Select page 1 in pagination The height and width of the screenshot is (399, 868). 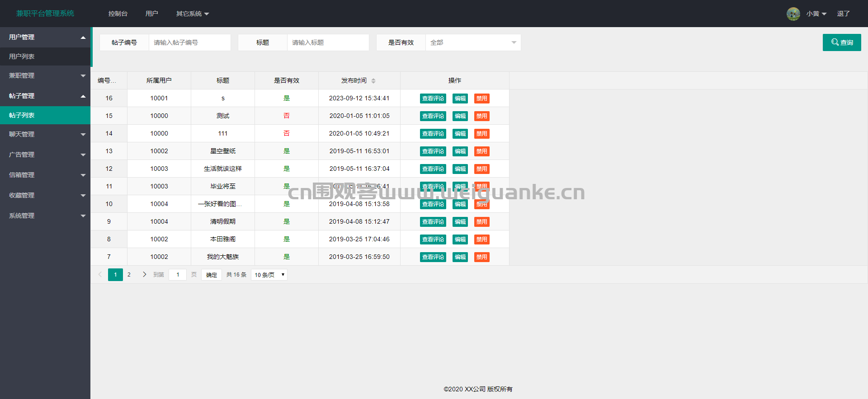click(115, 275)
